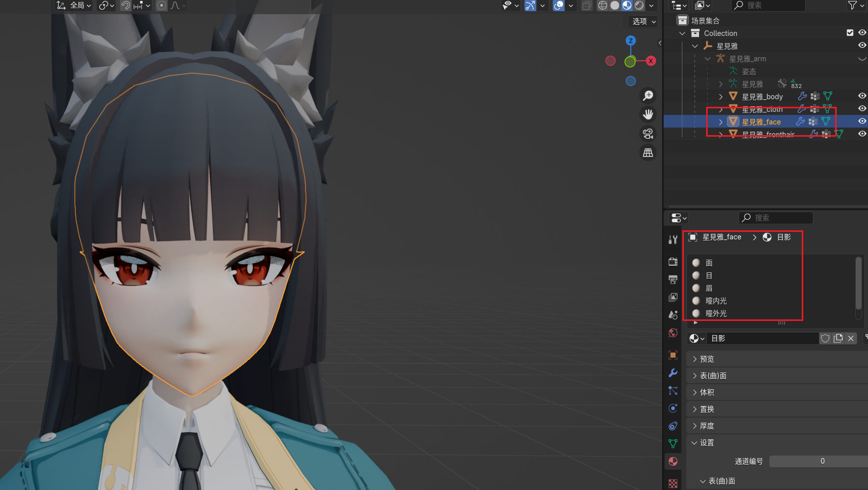Click the hand pan view gizmo
Screen dimensions: 868x490
pyautogui.click(x=647, y=114)
